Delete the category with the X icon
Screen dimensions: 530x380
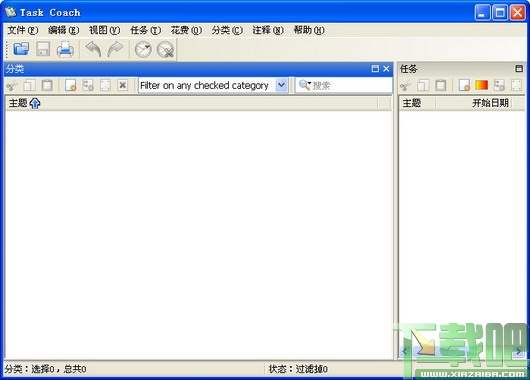coord(123,85)
